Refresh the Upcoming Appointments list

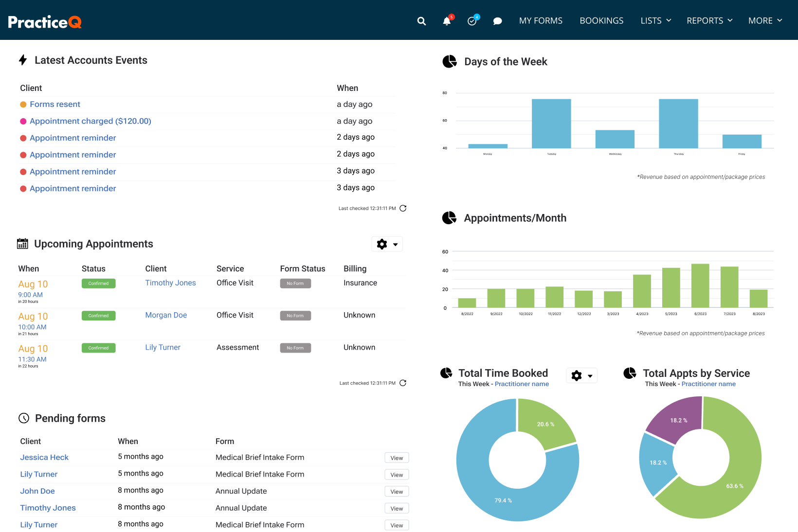(403, 383)
